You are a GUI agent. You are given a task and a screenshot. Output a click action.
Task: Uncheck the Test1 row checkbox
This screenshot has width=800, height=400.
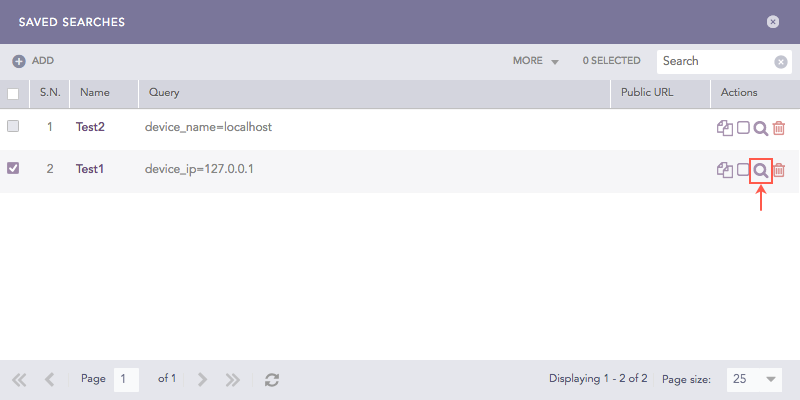[13, 169]
